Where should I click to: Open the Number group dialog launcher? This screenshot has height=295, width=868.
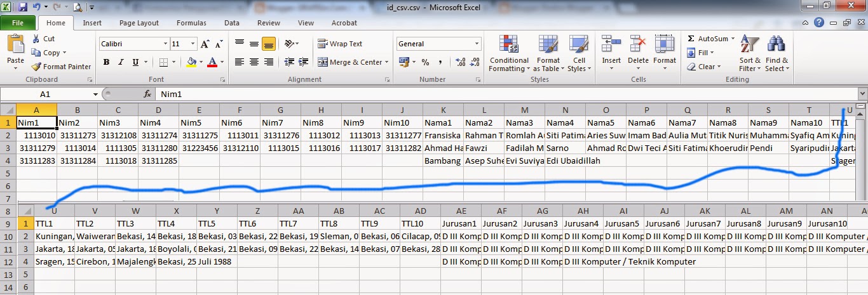tap(478, 80)
